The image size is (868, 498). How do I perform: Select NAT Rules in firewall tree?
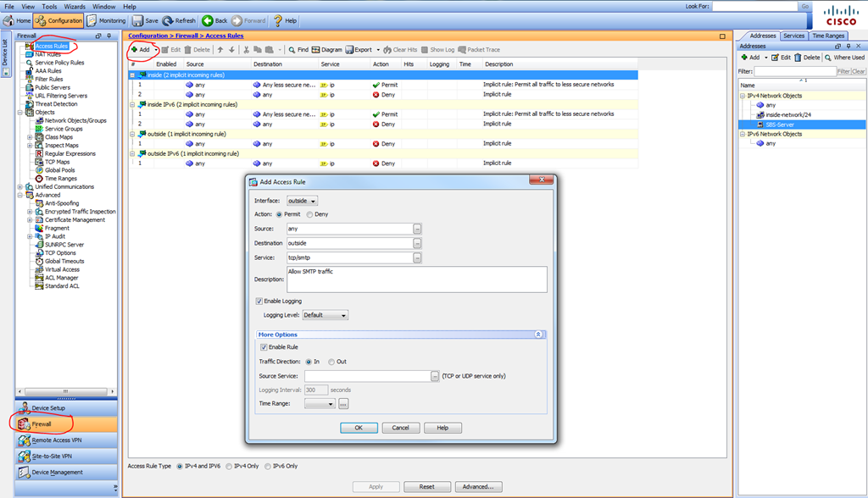48,54
